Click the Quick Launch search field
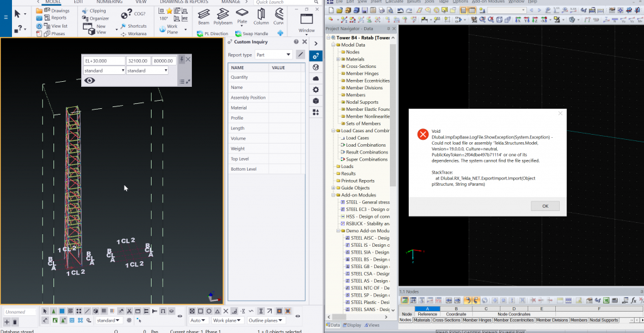This screenshot has height=333, width=644. [289, 2]
